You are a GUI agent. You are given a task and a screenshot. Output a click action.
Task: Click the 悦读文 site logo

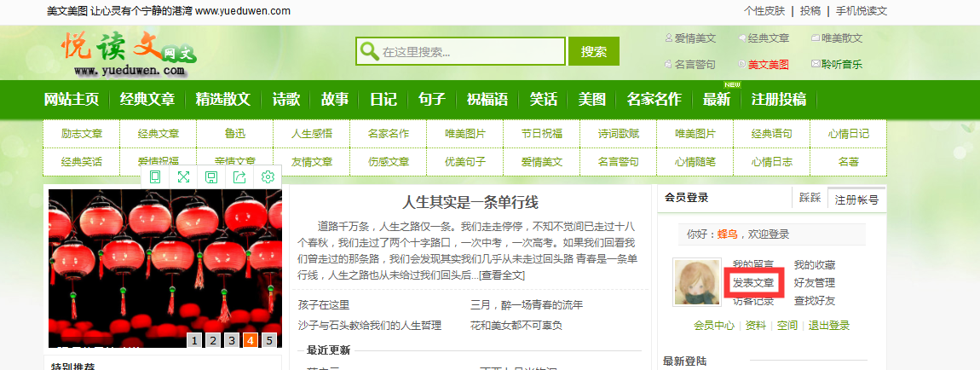pos(130,53)
